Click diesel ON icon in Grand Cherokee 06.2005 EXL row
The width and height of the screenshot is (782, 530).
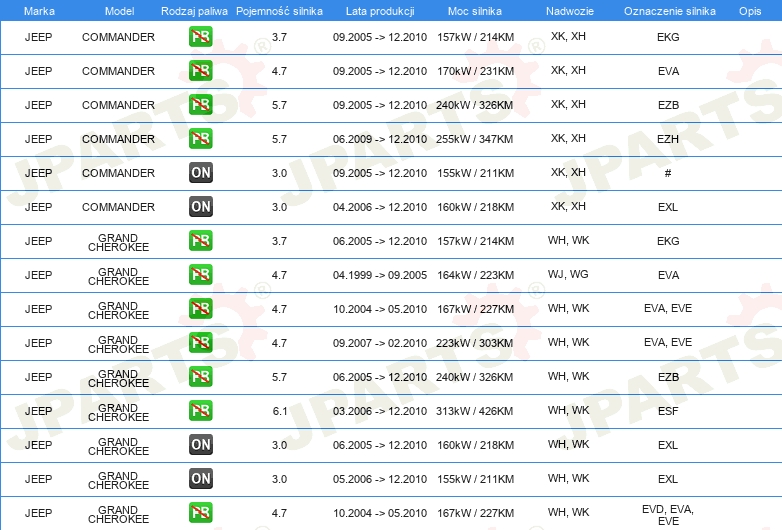pos(200,444)
